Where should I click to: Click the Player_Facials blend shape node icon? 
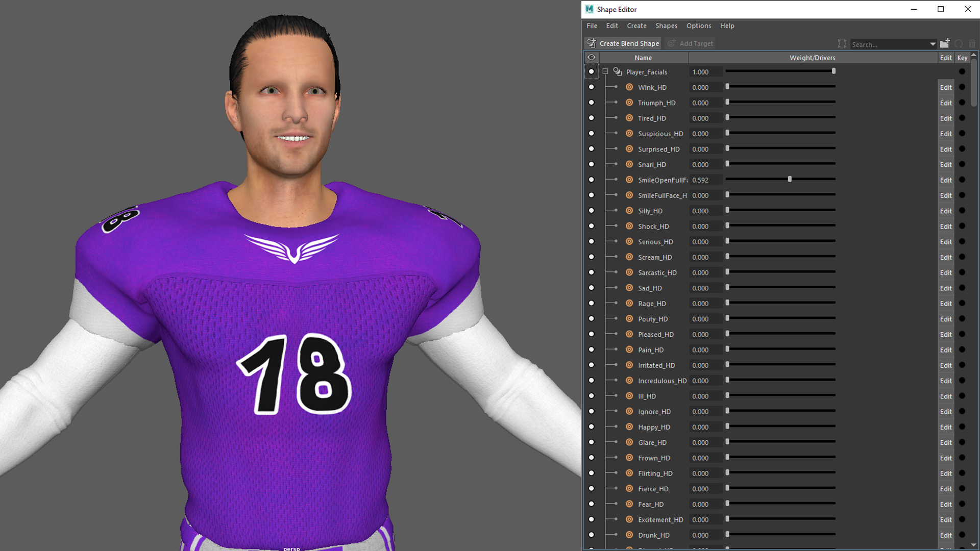pyautogui.click(x=618, y=72)
